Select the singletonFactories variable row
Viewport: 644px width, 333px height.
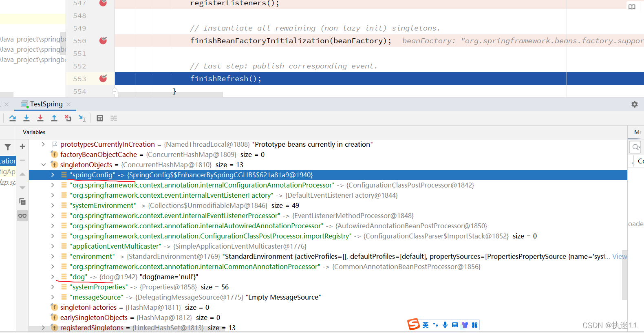328,307
